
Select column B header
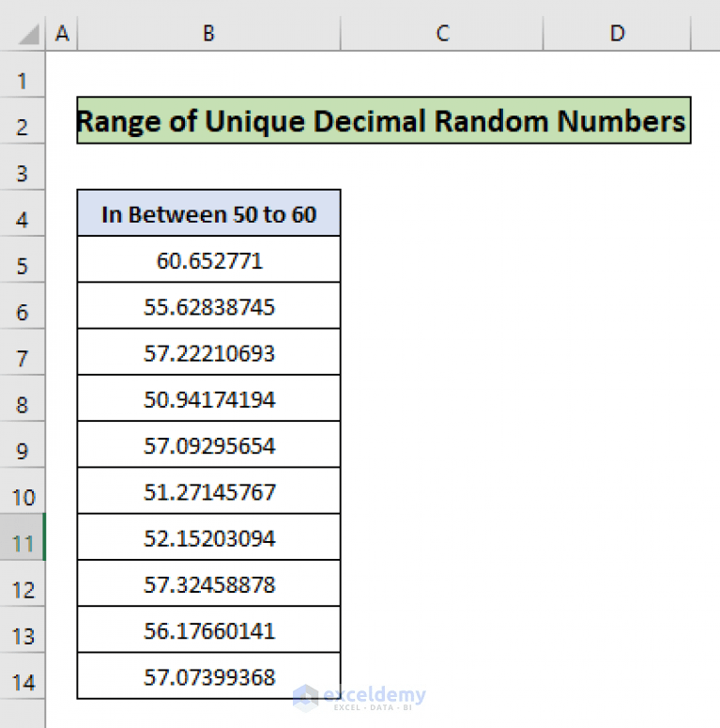click(x=208, y=34)
